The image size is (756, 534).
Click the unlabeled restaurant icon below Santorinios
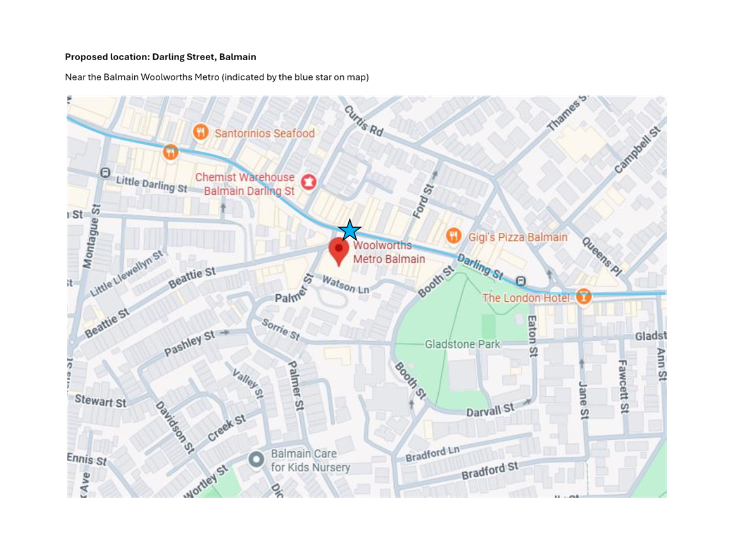click(170, 152)
